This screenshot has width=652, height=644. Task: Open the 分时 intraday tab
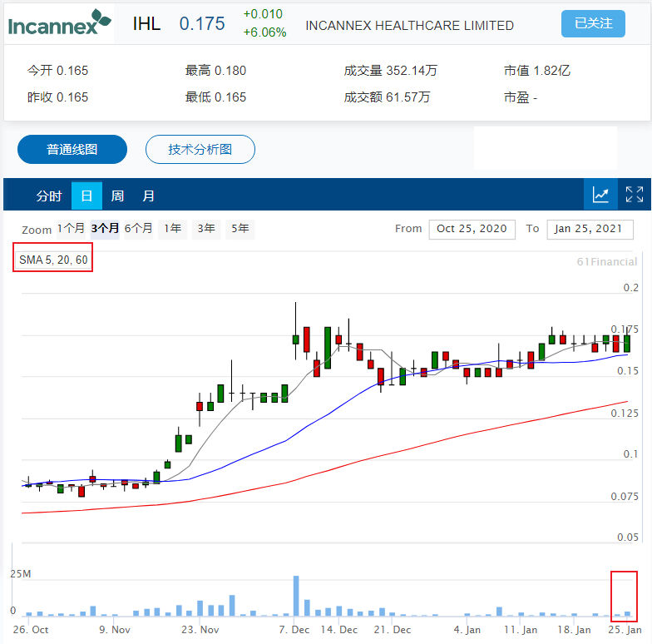point(48,196)
